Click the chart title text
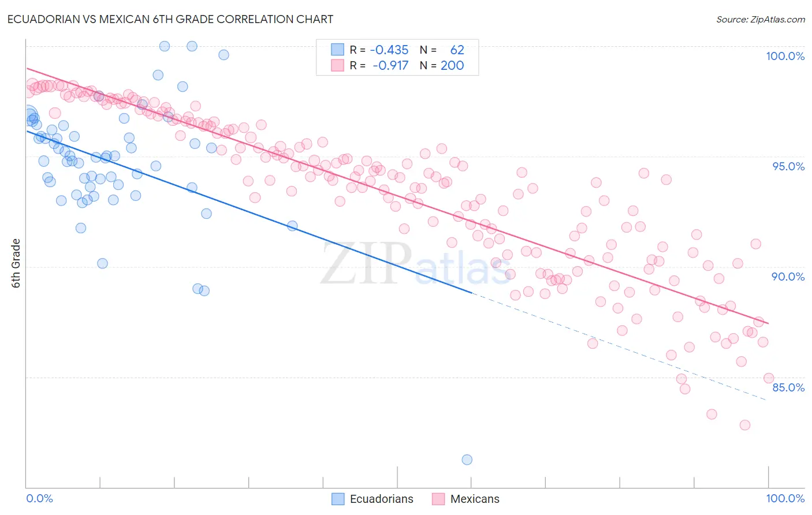The image size is (812, 515). tap(170, 19)
